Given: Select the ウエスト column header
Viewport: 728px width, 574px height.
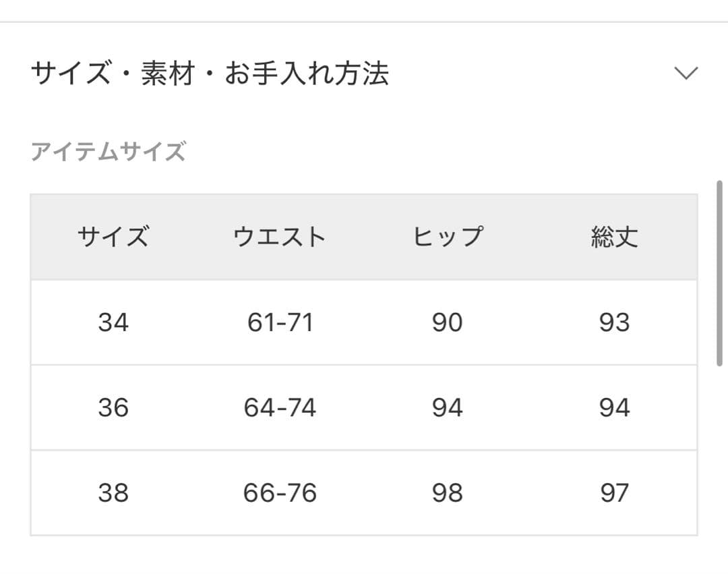Looking at the screenshot, I should [x=279, y=236].
